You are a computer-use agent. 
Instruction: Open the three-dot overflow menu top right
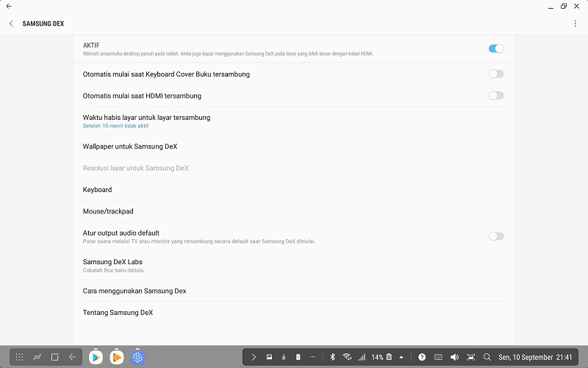[x=576, y=24]
